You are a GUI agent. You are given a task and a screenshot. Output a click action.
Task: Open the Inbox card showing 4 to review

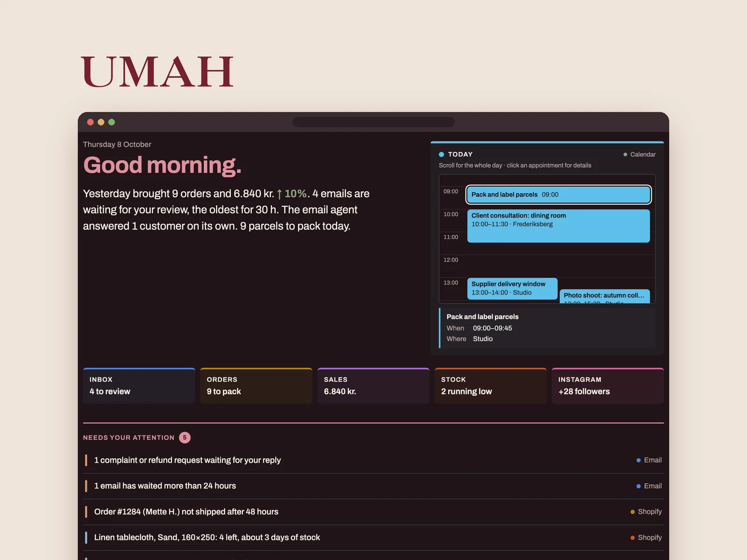click(139, 386)
